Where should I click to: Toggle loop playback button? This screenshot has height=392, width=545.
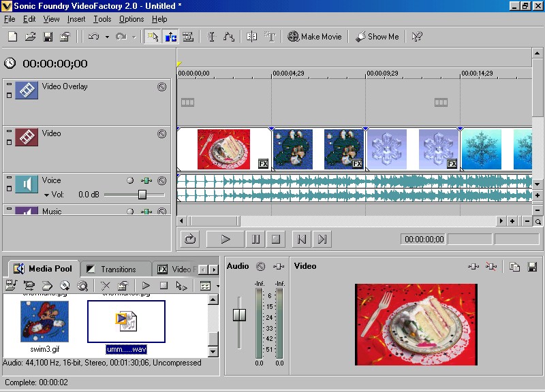point(190,239)
